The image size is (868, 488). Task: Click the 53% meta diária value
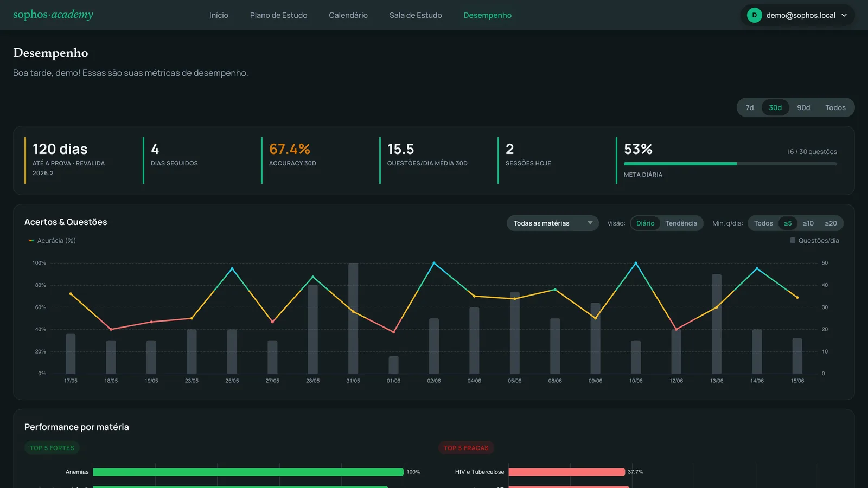coord(638,149)
